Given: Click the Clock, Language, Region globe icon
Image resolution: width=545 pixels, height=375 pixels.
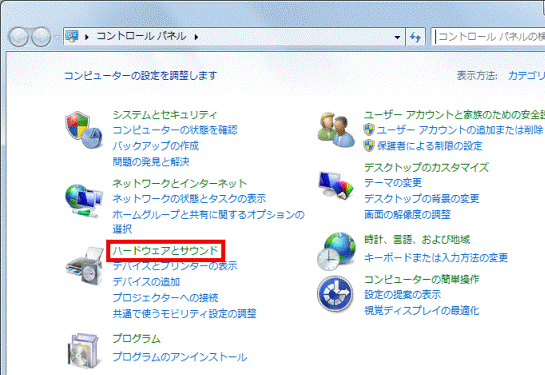Looking at the screenshot, I should 336,251.
